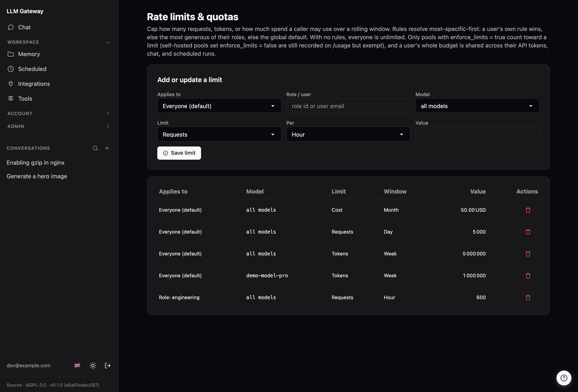The width and height of the screenshot is (578, 392).
Task: Click the 50.00 USD value cell
Action: point(473,210)
